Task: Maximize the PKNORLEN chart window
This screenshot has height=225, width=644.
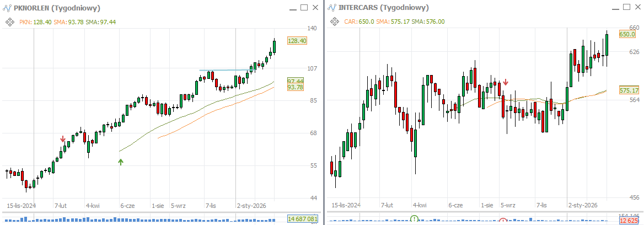Action: [x=304, y=7]
